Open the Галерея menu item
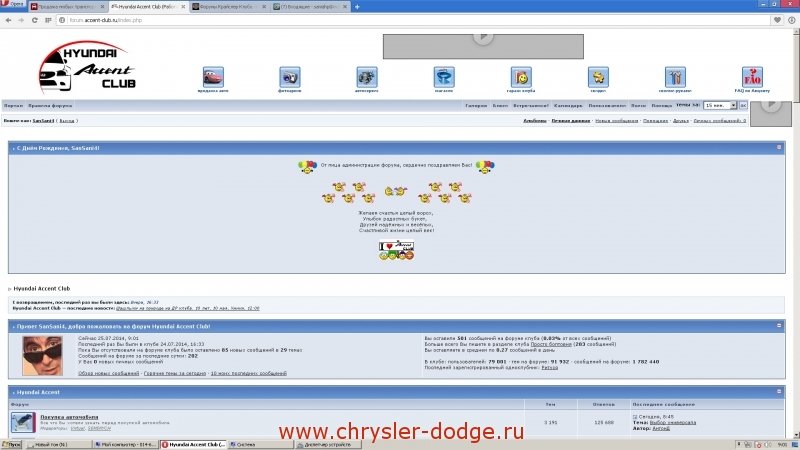 (476, 106)
